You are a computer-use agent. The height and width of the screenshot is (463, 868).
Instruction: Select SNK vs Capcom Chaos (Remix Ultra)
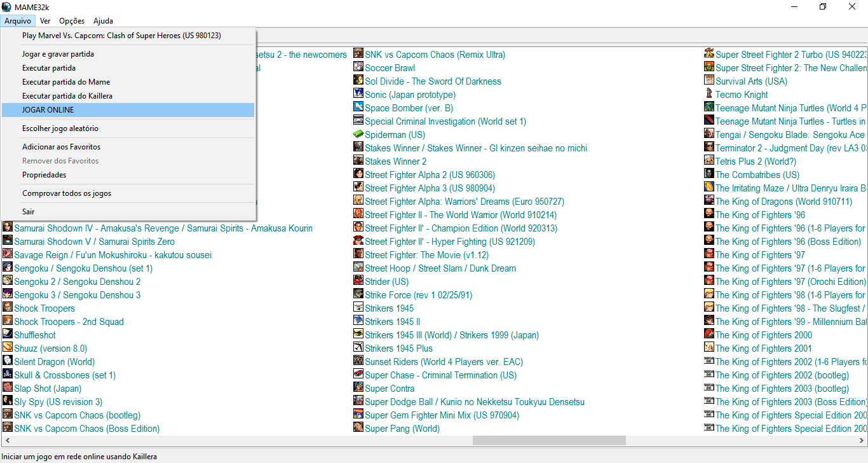coord(435,55)
